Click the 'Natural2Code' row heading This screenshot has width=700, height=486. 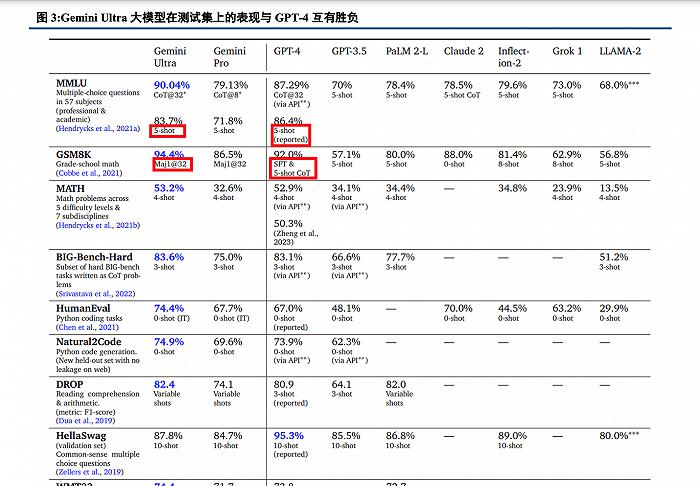88,342
